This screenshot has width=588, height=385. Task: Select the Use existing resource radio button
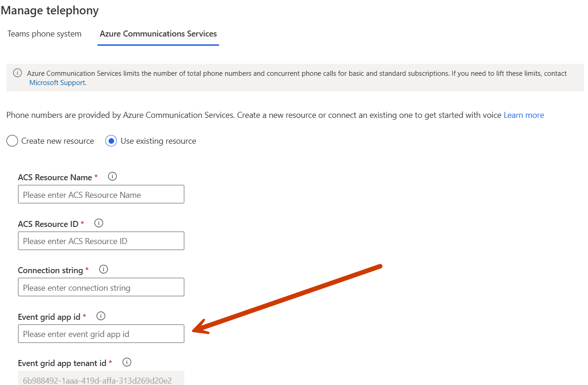click(x=111, y=141)
